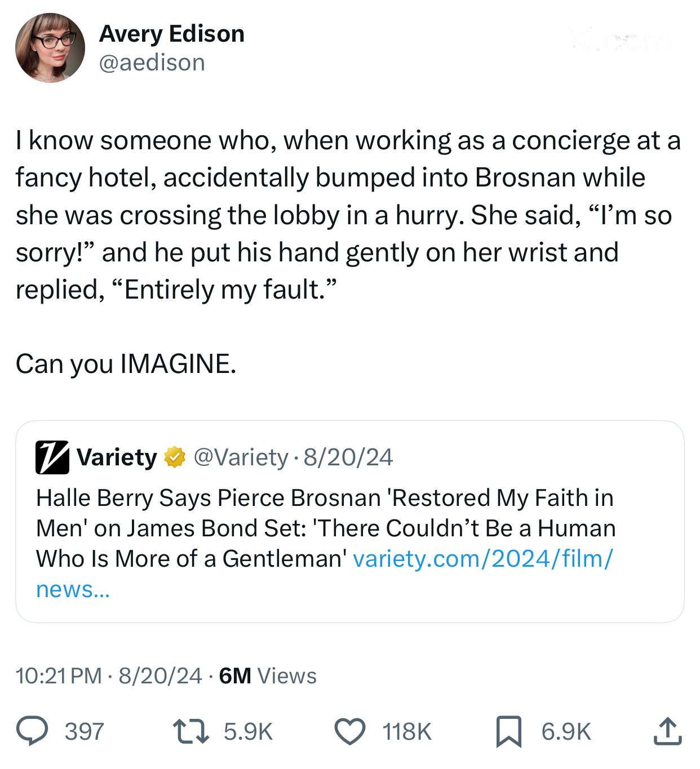Click the Avery Edison display name
This screenshot has height=769, width=700.
coord(172,34)
